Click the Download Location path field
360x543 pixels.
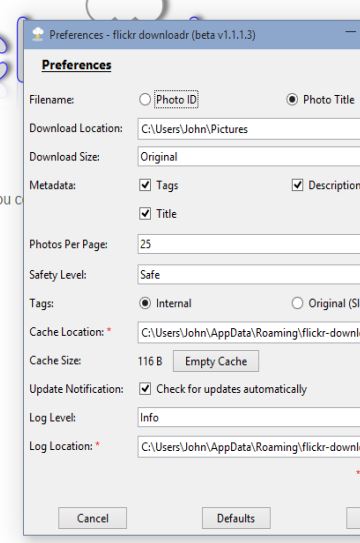[249, 129]
